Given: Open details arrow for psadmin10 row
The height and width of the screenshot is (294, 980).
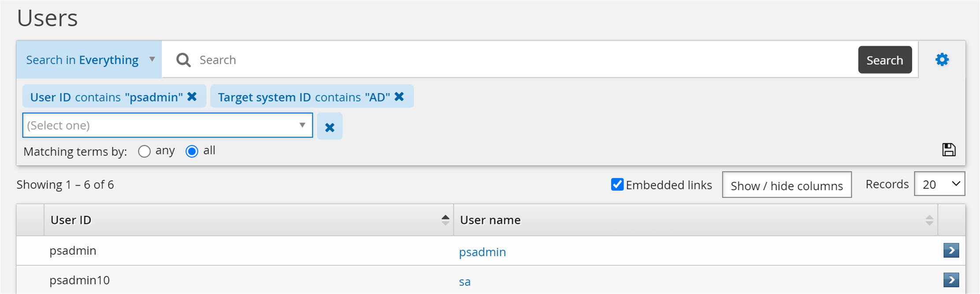Looking at the screenshot, I should click(x=951, y=280).
